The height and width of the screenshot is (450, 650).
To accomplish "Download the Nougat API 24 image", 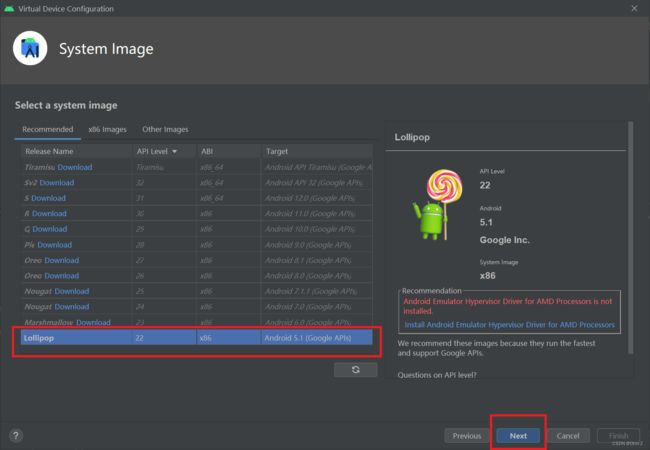I will pos(72,307).
